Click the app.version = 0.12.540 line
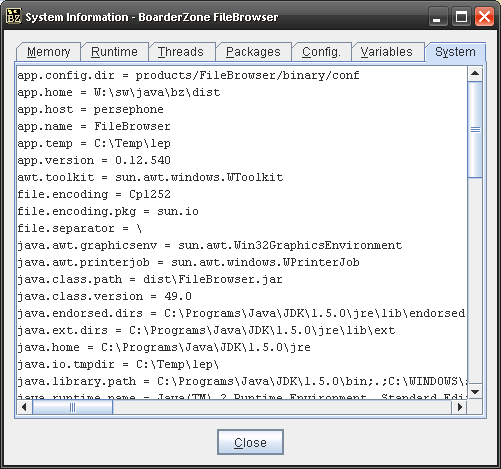501x469 pixels. coord(94,160)
